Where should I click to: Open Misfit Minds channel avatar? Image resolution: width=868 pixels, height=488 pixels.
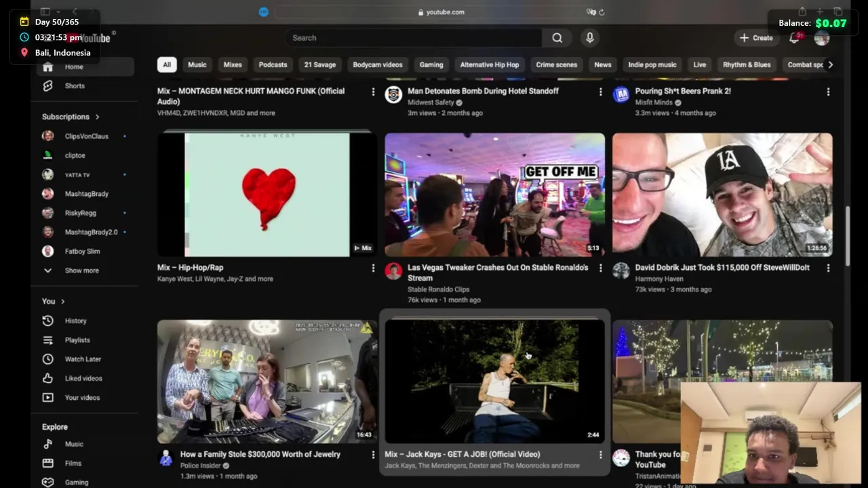621,95
